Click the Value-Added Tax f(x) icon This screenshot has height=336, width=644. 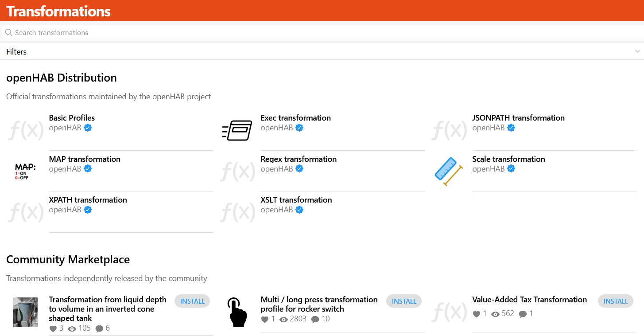449,312
